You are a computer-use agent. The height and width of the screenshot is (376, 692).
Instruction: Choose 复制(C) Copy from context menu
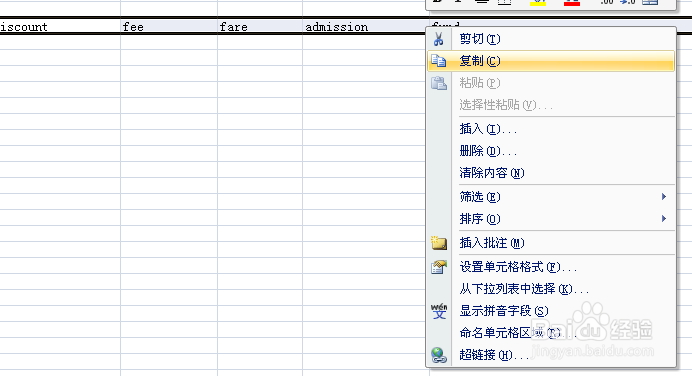click(x=551, y=61)
